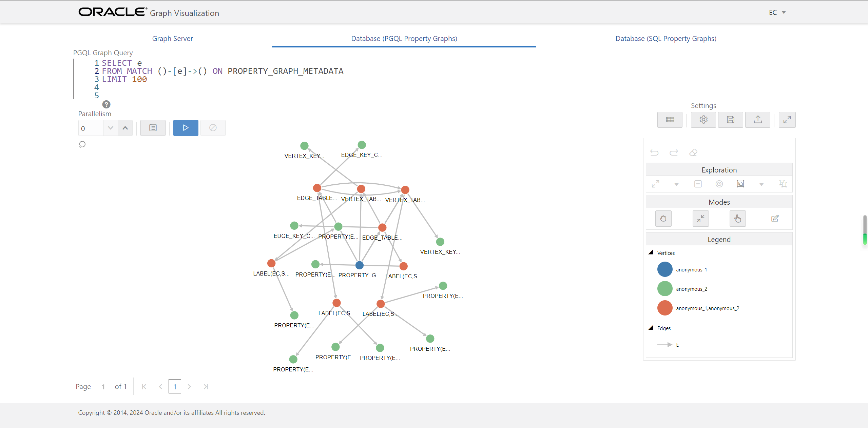Switch to the Graph Server tab
The image size is (868, 428).
172,39
